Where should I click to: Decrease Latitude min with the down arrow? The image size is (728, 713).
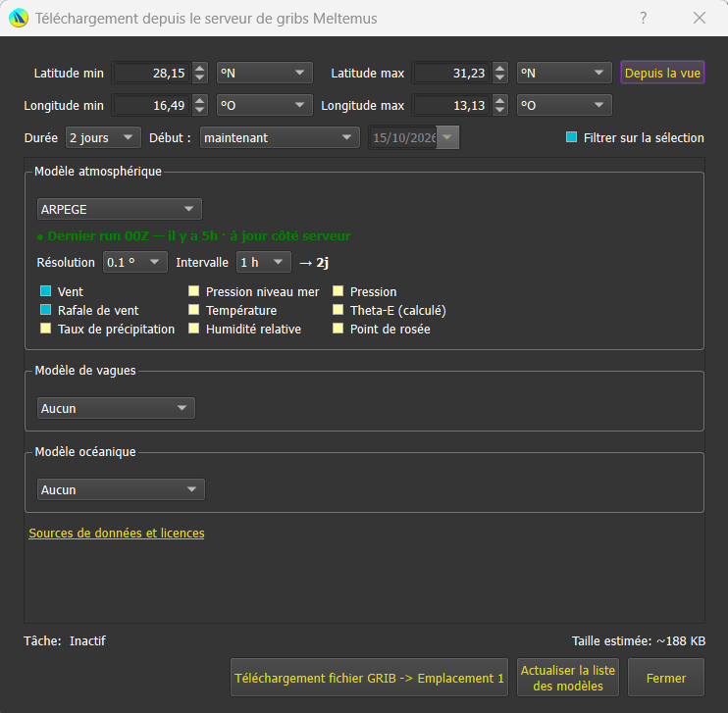(199, 77)
